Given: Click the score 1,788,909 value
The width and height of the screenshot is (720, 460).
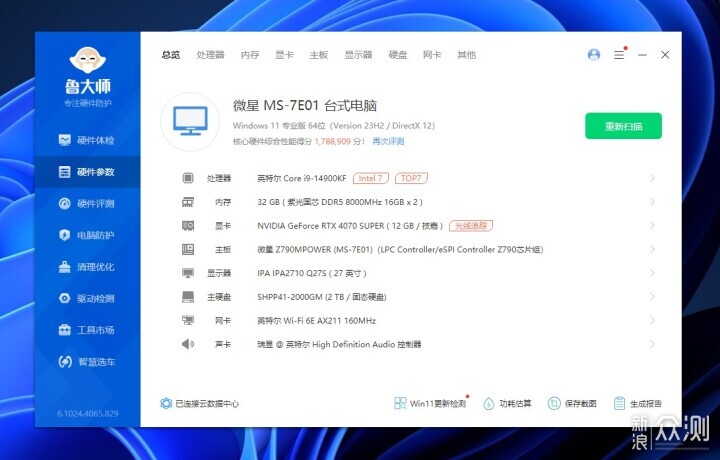Looking at the screenshot, I should pos(332,141).
